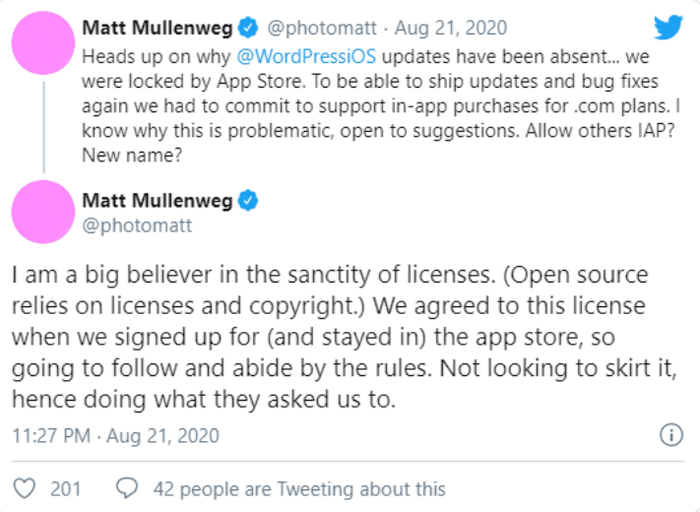Click Matt Mullenweg name in lower tweet

tap(158, 200)
